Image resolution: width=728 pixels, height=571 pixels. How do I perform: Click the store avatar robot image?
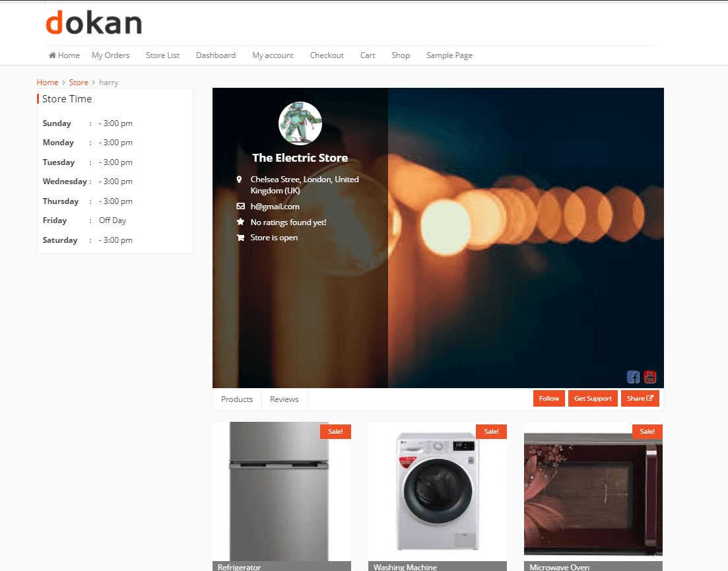coord(300,123)
